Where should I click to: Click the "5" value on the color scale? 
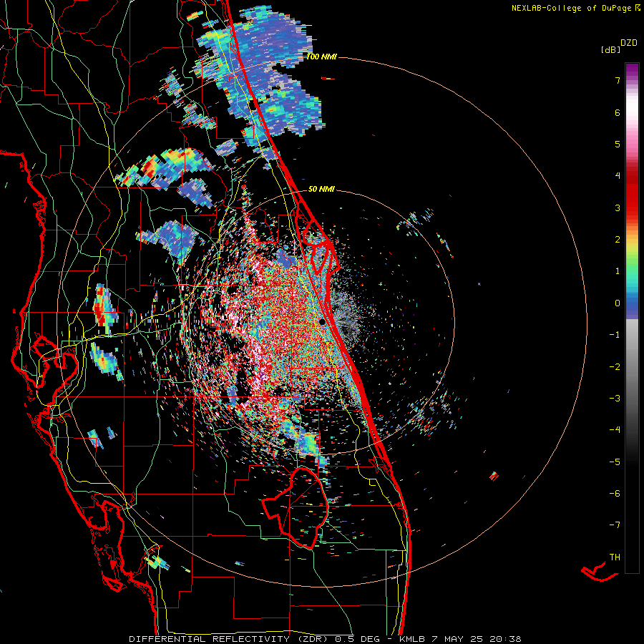[618, 144]
